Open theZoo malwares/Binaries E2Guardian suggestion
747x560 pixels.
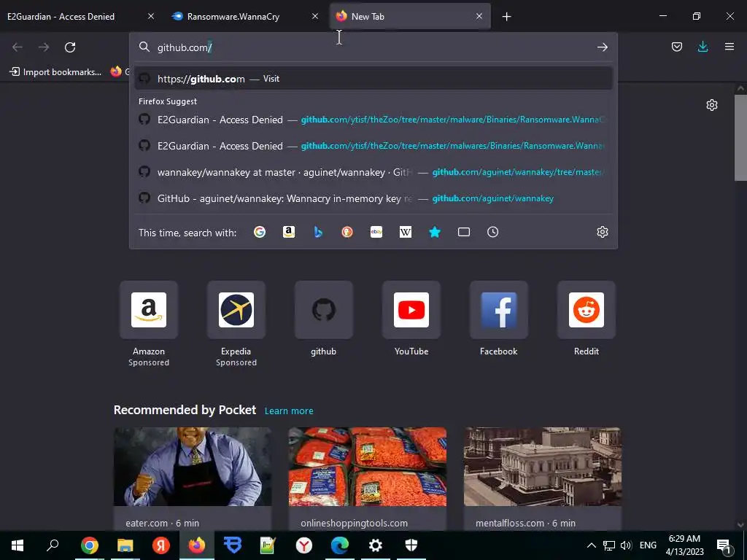373,146
